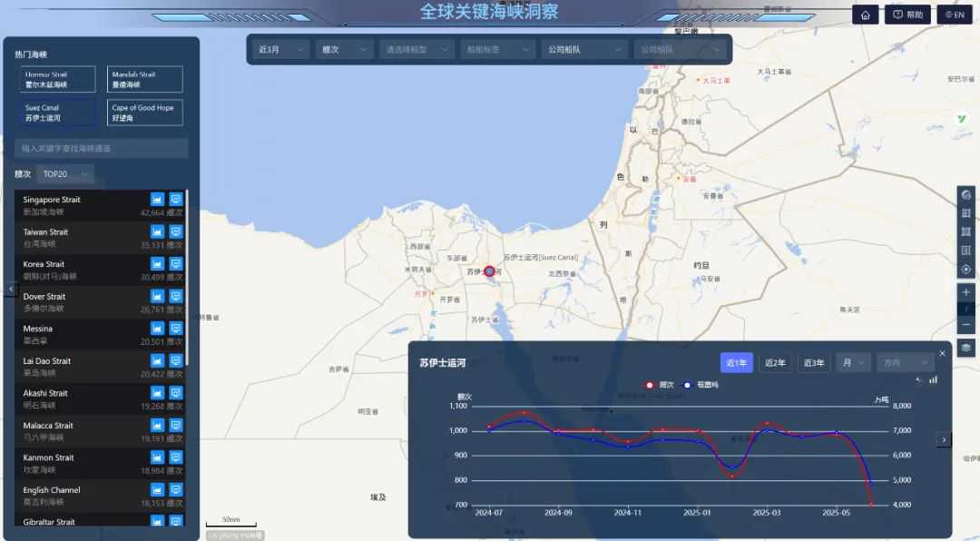Open the map layers stack icon
This screenshot has width=980, height=541.
(x=965, y=348)
